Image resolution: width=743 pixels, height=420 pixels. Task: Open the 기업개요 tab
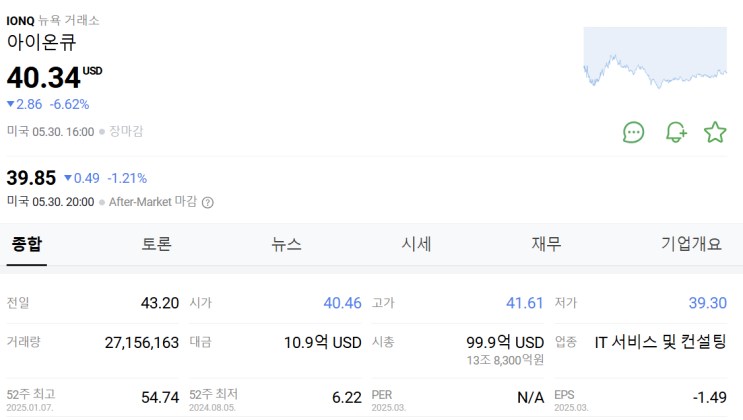(691, 244)
